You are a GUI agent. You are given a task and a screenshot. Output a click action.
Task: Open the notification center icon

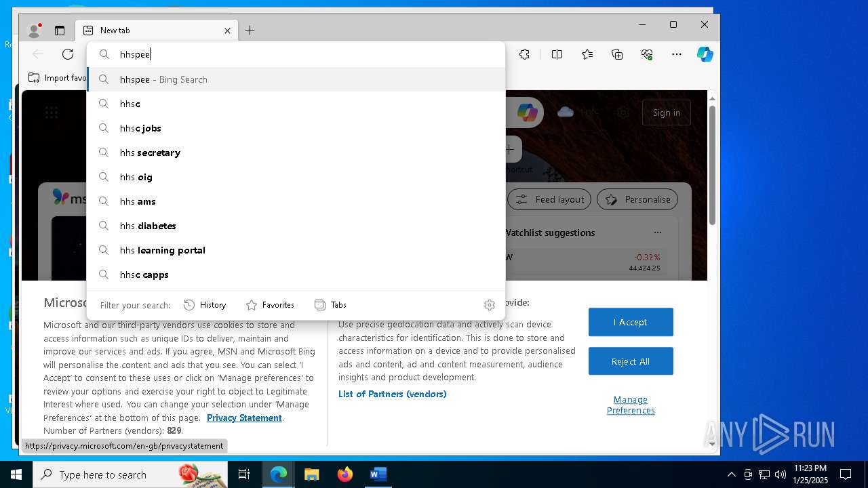(x=846, y=474)
